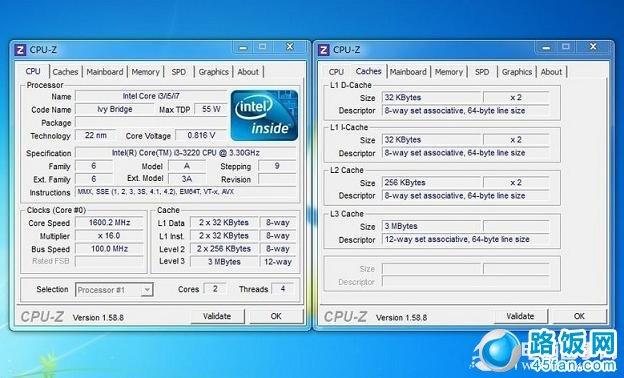Open SPD tab in right CPU-Z window

pyautogui.click(x=482, y=72)
